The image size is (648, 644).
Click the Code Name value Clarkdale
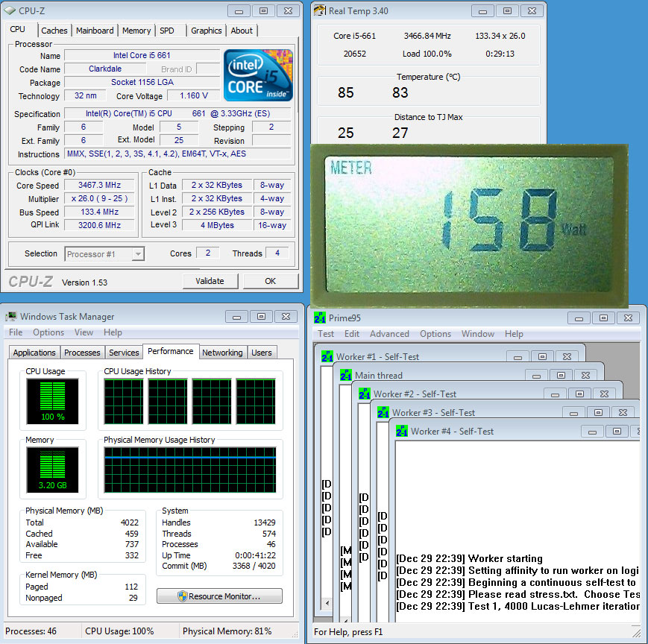[105, 69]
